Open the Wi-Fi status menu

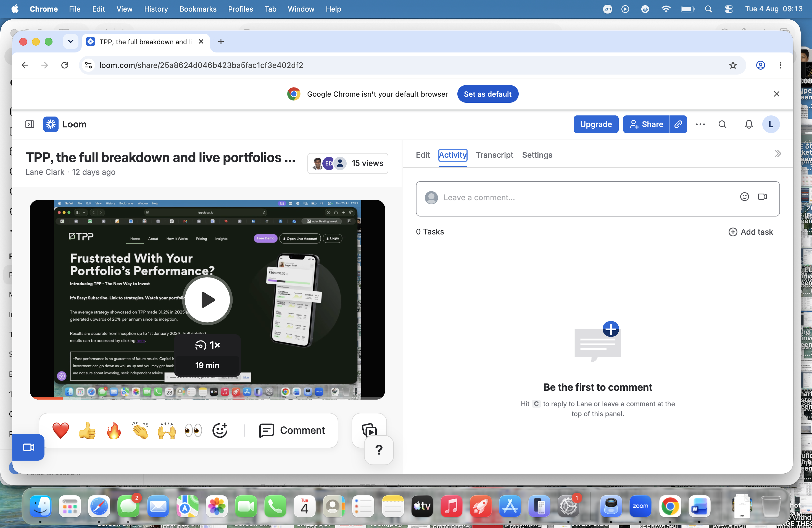click(666, 9)
